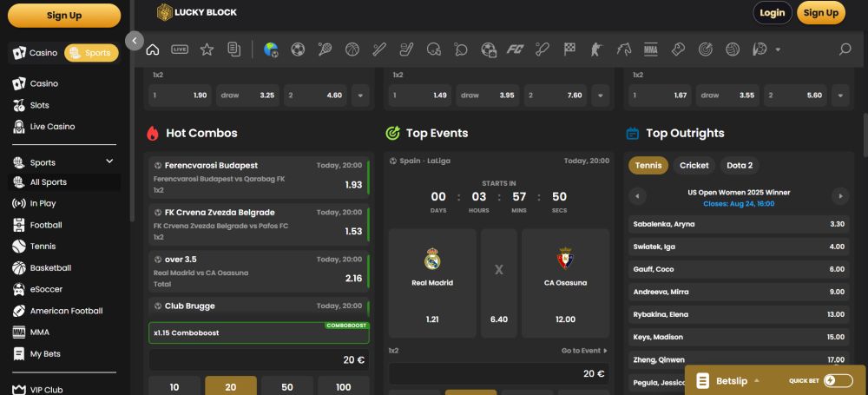Expand more sports dropdown arrow in toolbar
The image size is (868, 395).
778,49
